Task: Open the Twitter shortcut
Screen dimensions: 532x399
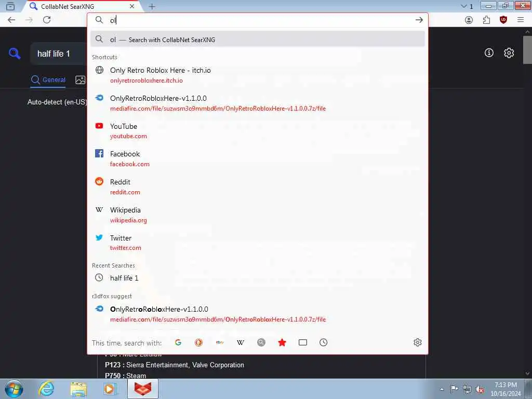Action: click(258, 243)
